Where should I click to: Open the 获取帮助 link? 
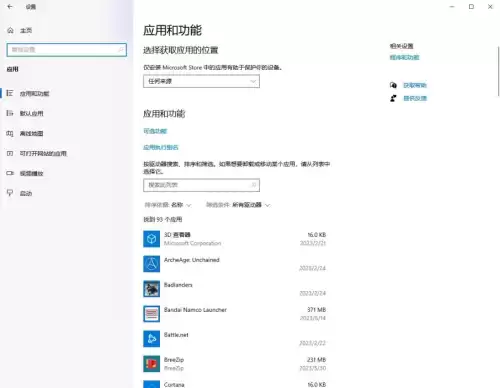[415, 85]
